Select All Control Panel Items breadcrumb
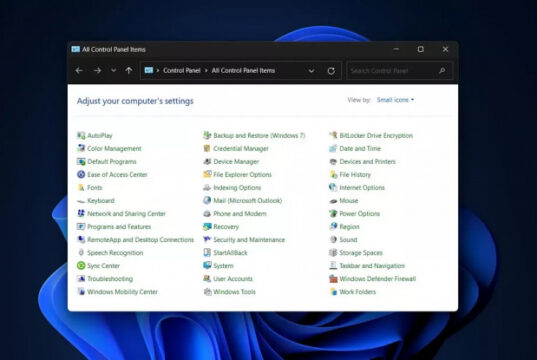The height and width of the screenshot is (360, 537). (243, 71)
